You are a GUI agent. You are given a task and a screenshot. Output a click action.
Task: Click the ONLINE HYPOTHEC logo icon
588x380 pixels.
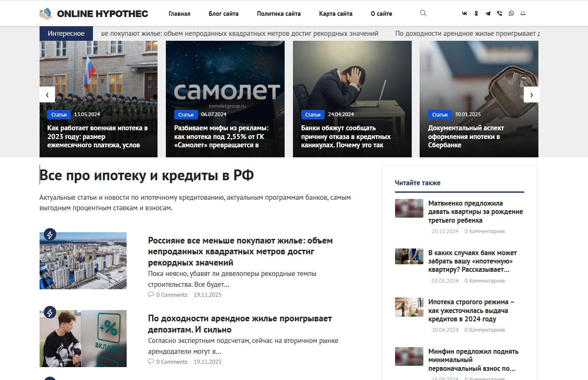46,14
